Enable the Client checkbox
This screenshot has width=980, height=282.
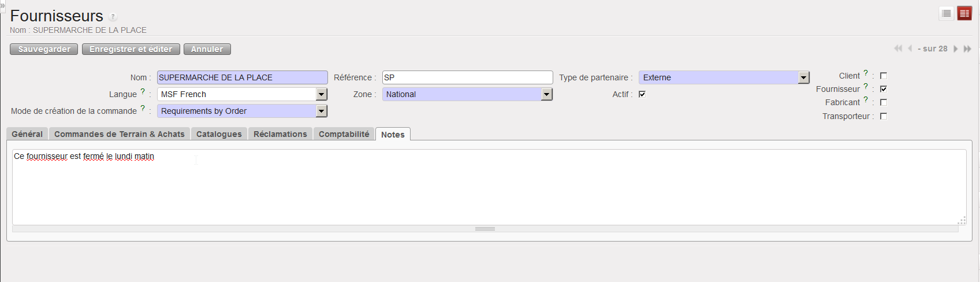tap(884, 76)
